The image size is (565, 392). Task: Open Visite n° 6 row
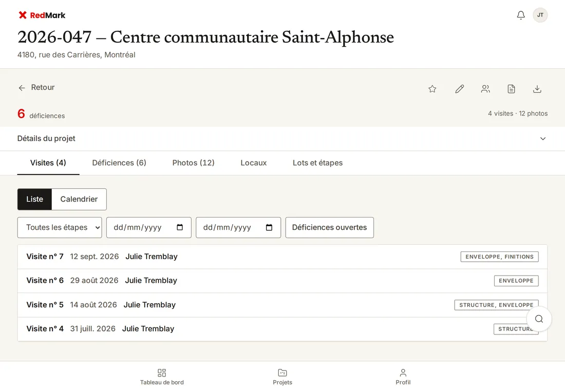(x=282, y=281)
